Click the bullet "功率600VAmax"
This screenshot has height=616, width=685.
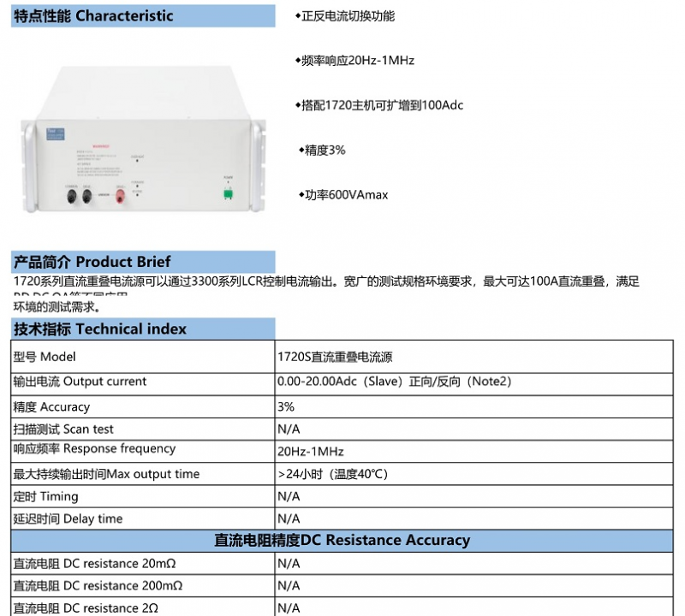pyautogui.click(x=343, y=195)
